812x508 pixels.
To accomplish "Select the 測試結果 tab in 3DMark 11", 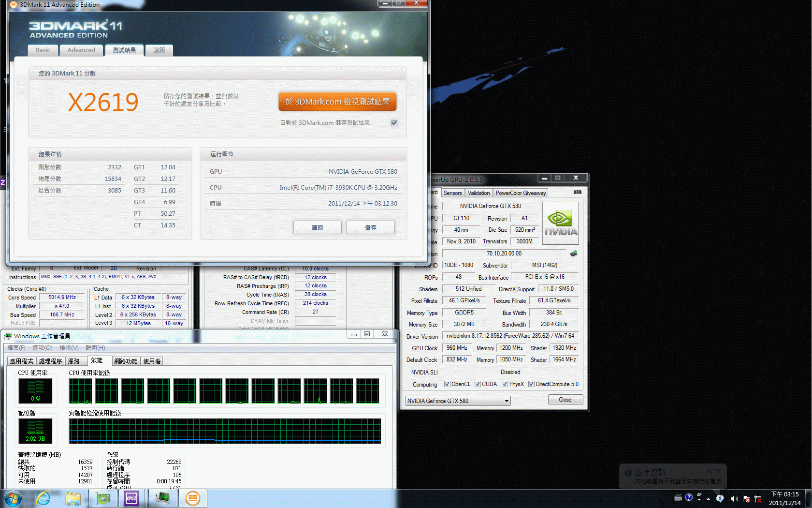I will coord(124,50).
